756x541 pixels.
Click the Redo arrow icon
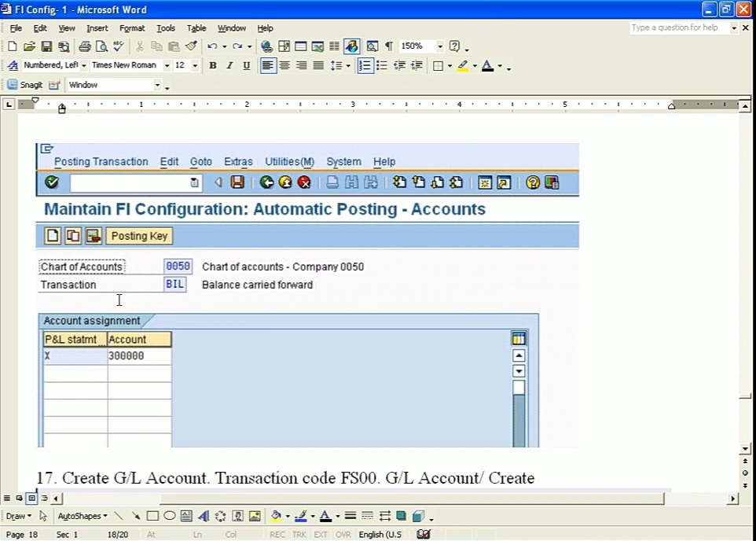pyautogui.click(x=237, y=46)
